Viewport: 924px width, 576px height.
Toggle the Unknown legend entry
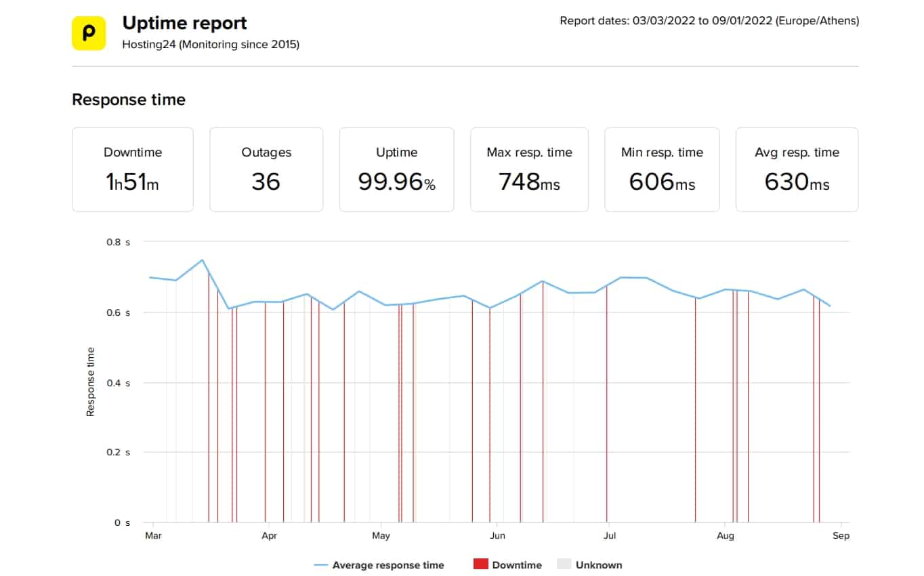click(589, 565)
